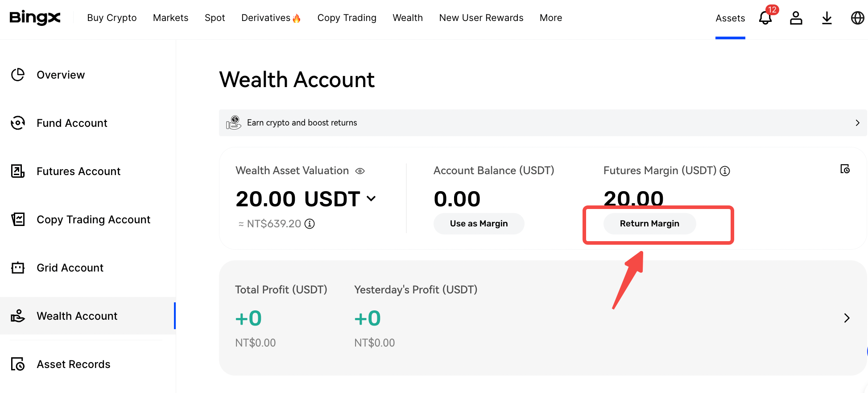Expand the Earn crypto banner arrow
Image resolution: width=868 pixels, height=393 pixels.
857,123
